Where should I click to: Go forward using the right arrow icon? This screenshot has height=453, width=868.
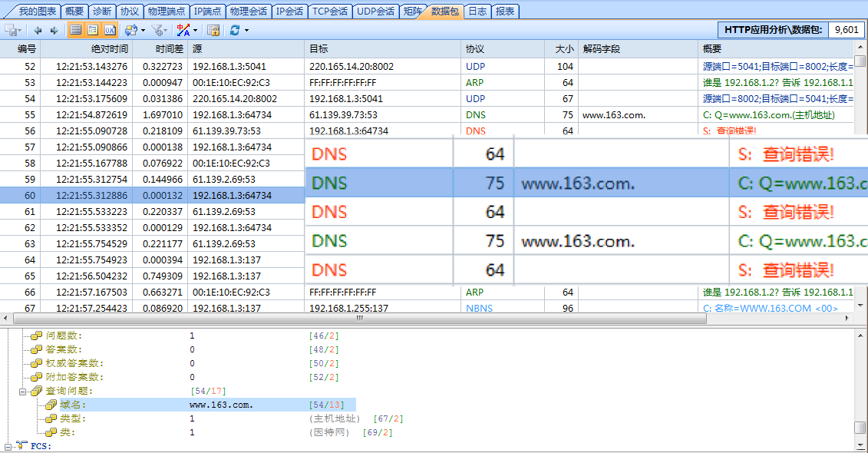point(53,29)
